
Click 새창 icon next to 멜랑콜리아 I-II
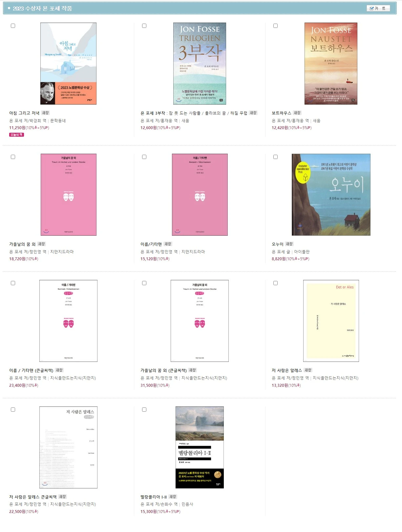coord(173,497)
